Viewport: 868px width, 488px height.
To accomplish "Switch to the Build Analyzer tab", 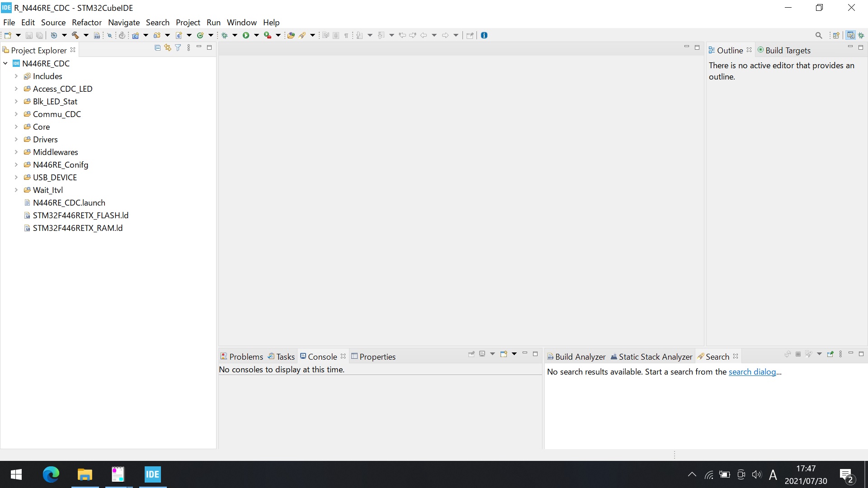I will click(x=576, y=357).
